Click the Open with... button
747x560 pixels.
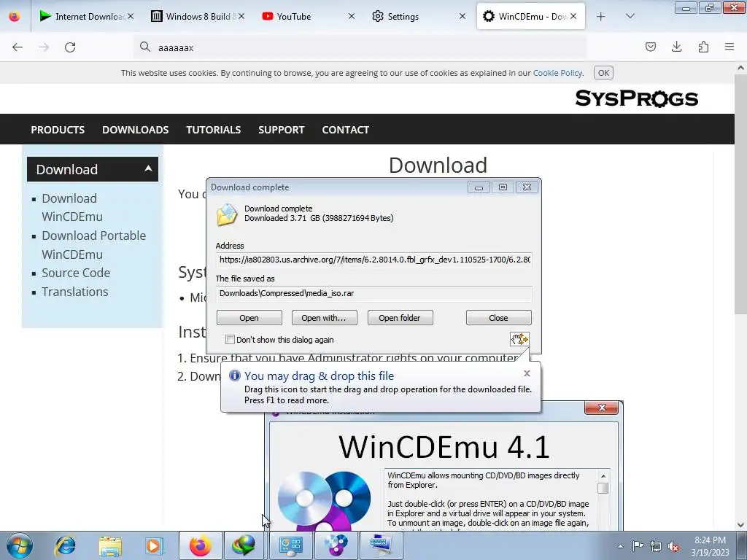[324, 318]
